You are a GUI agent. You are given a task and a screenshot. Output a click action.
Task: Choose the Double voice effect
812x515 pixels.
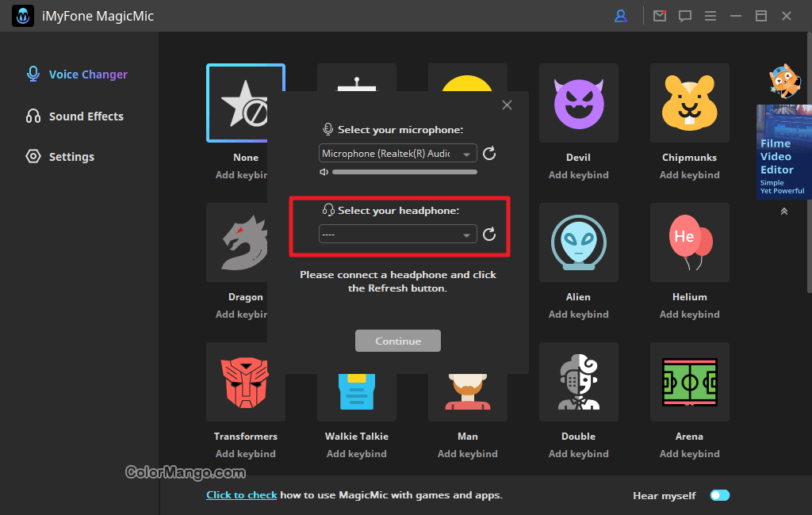click(578, 382)
